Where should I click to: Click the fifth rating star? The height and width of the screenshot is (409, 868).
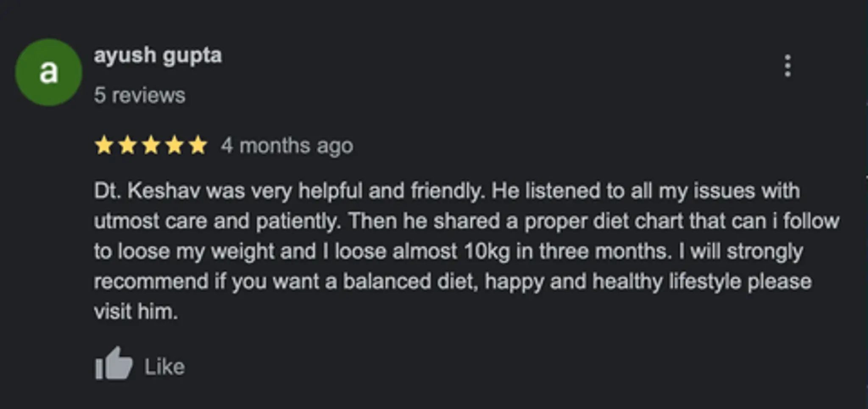click(197, 146)
